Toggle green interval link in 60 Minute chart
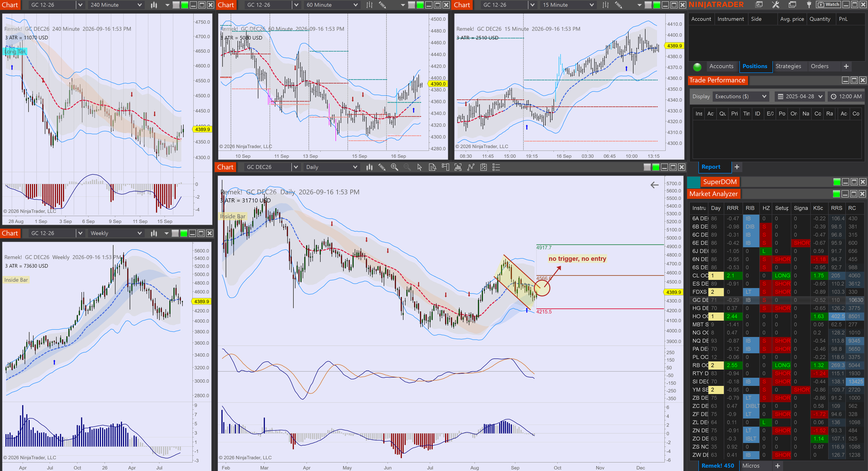Screen dimensions: 868x471 420,5
